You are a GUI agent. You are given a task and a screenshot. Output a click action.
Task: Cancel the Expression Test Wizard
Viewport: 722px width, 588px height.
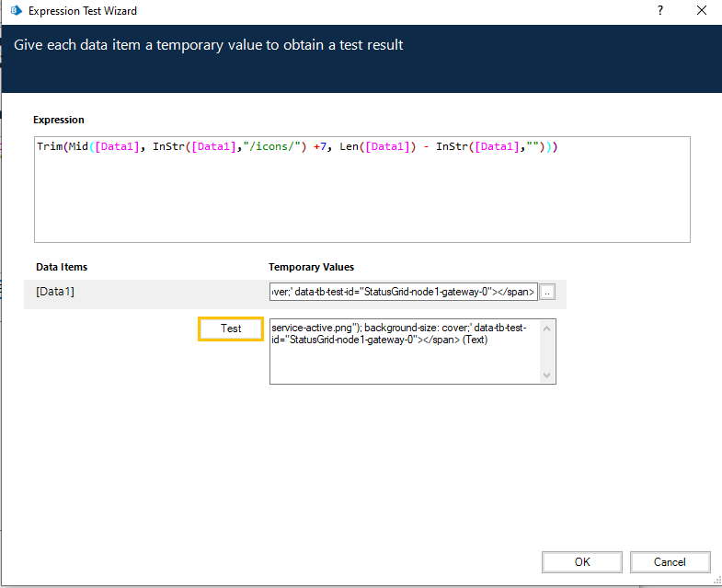tap(670, 562)
